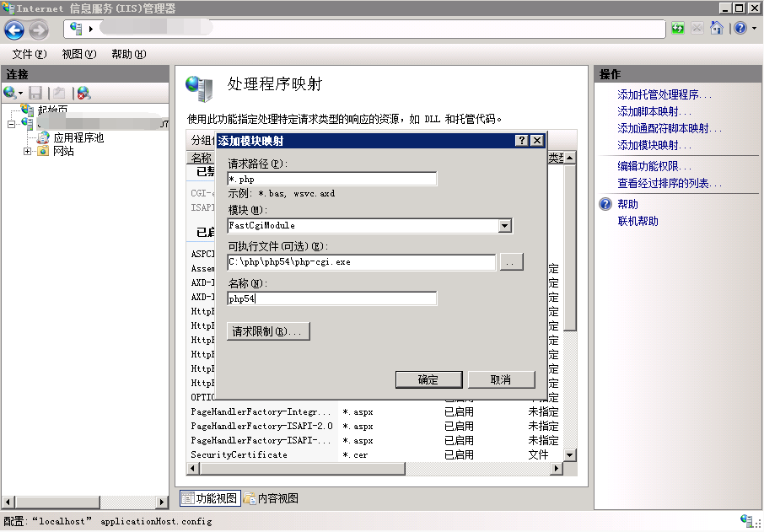Click the Delete connection icon
This screenshot has height=532, width=764.
coord(83,93)
